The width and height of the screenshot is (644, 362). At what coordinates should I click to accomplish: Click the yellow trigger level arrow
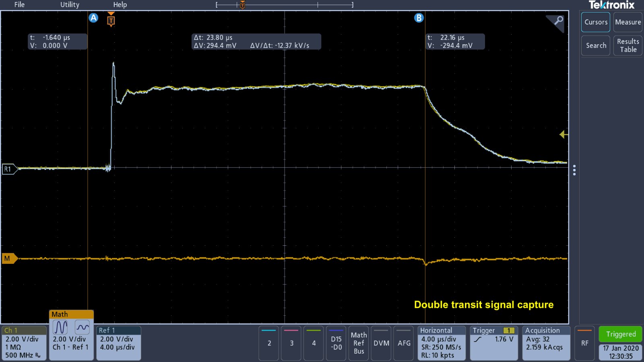[563, 134]
